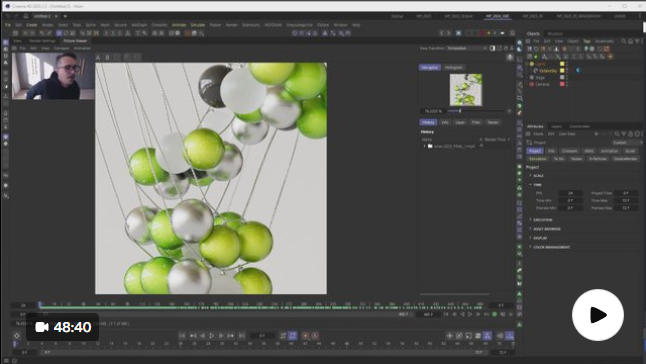646x364 pixels.
Task: Expand the SCALE section
Action: [538, 176]
